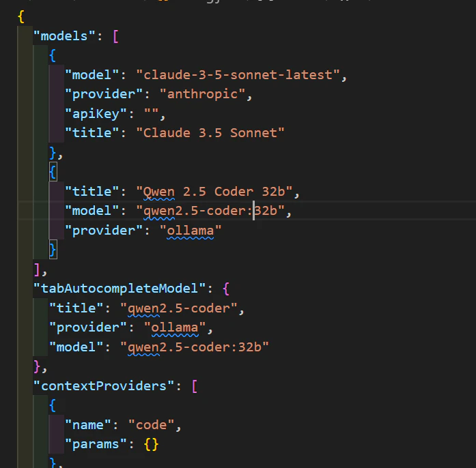This screenshot has height=468, width=476.
Task: Click the value "Qwen 2.5 Coder 32b"
Action: [214, 192]
